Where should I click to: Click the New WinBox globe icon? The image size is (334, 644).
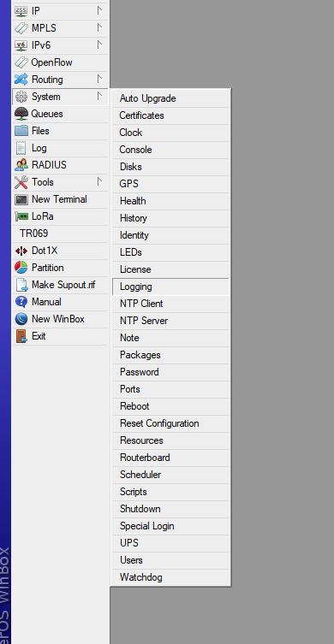click(x=21, y=319)
